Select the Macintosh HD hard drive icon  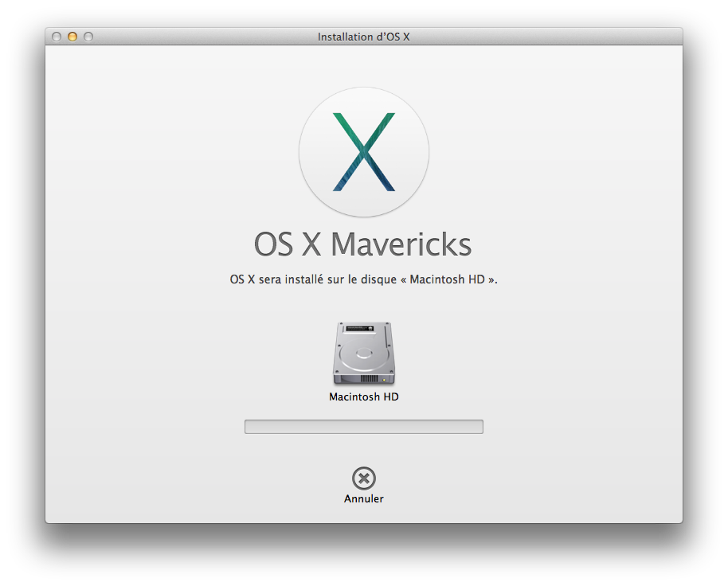coord(363,354)
